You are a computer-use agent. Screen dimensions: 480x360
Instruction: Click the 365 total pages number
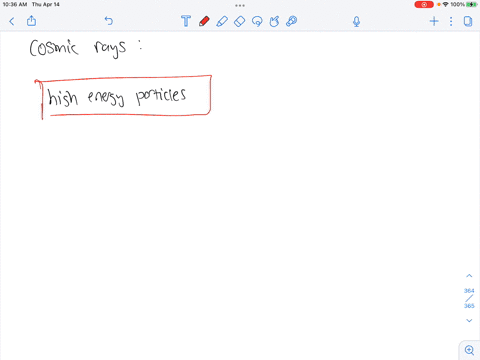point(469,306)
